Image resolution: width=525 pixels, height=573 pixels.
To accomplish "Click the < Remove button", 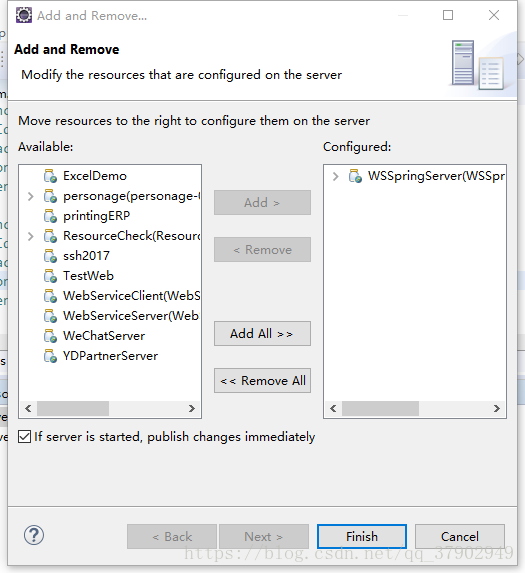I will (262, 250).
